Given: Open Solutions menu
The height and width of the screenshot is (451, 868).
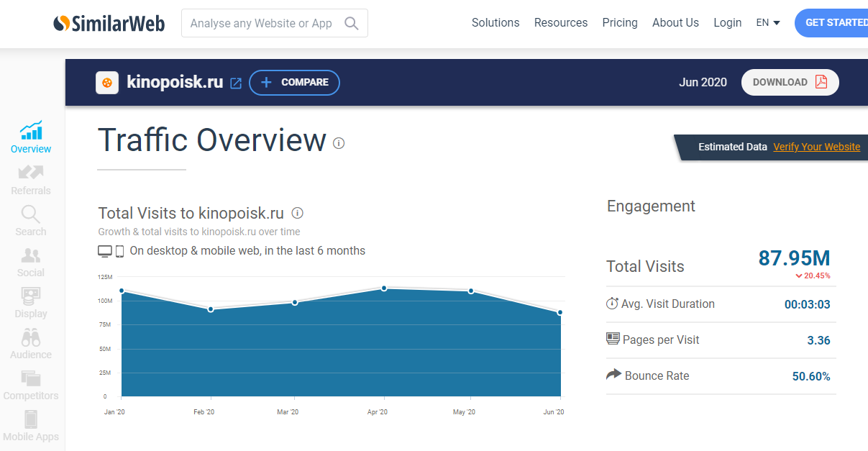Looking at the screenshot, I should (495, 23).
